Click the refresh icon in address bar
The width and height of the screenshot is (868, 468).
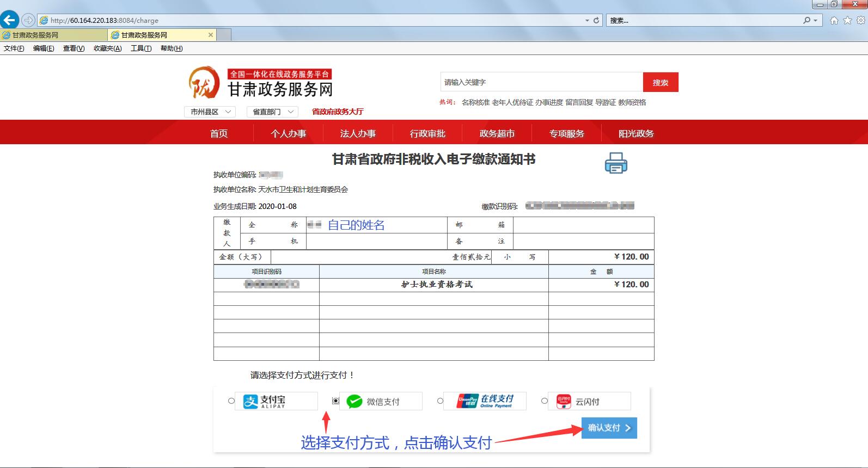tap(596, 20)
